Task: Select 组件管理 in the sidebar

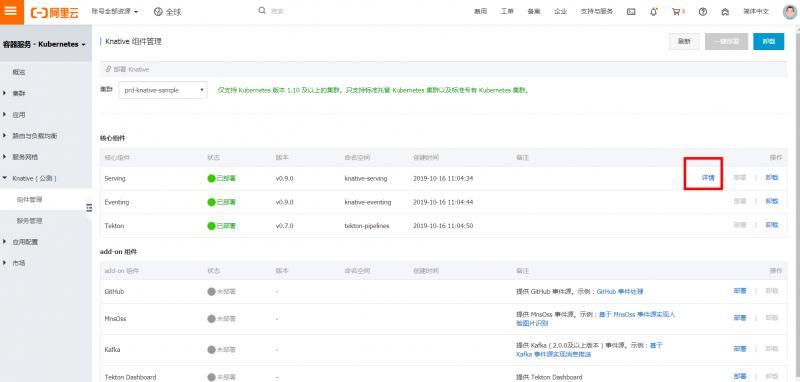Action: 29,199
